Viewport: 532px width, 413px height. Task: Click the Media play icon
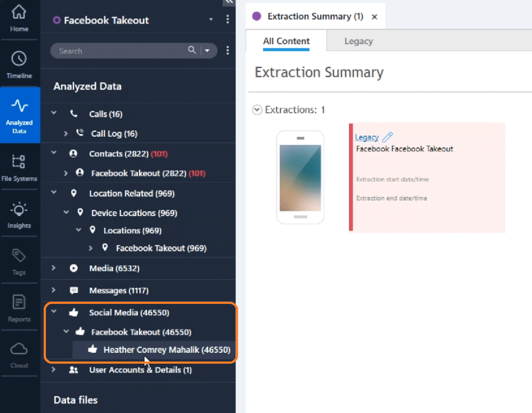click(x=74, y=268)
